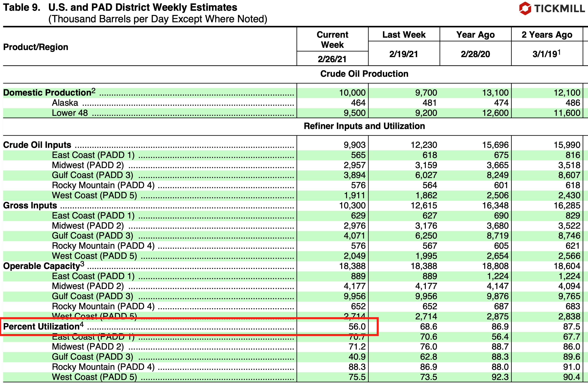Click the 2 Years Ago column header
The image size is (588, 384).
point(547,35)
